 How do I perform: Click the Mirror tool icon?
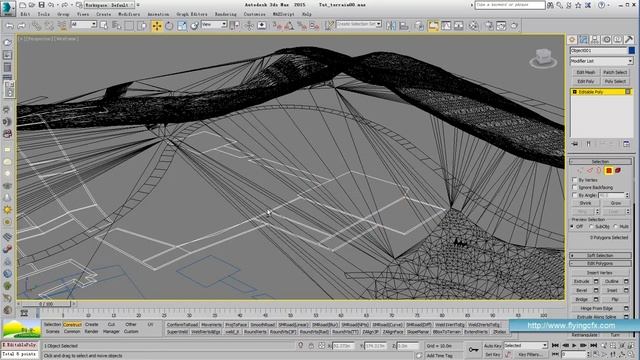point(391,26)
